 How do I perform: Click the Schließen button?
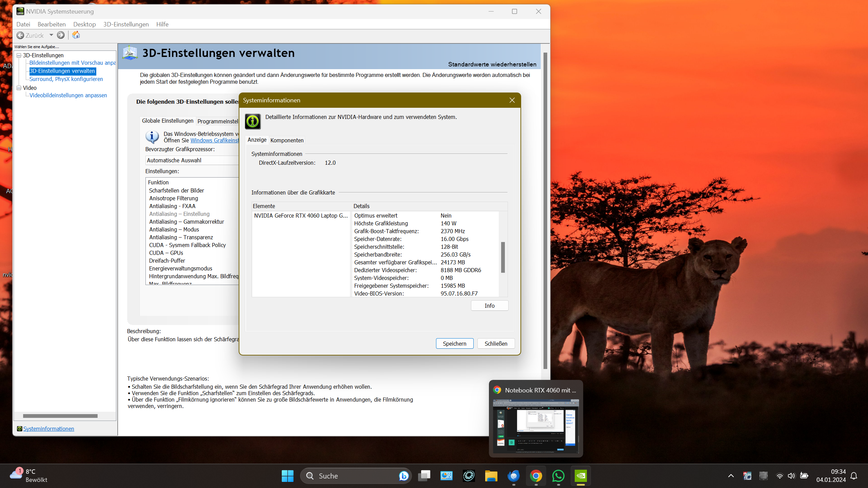[496, 344]
